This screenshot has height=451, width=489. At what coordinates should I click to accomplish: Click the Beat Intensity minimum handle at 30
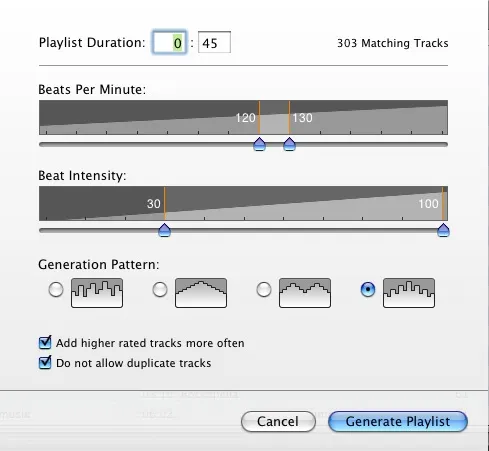pyautogui.click(x=164, y=230)
